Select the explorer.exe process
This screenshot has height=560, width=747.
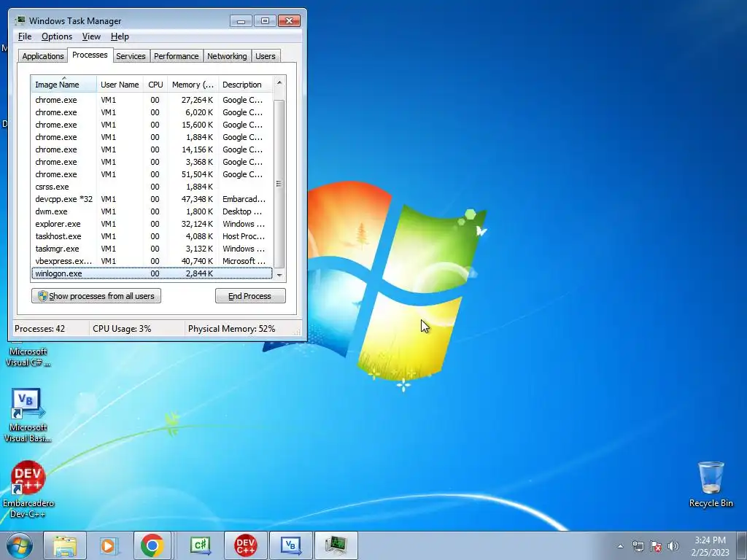pyautogui.click(x=152, y=224)
